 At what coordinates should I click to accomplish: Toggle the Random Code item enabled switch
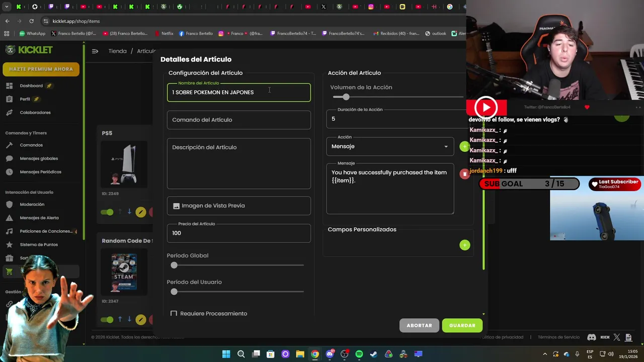point(107,319)
